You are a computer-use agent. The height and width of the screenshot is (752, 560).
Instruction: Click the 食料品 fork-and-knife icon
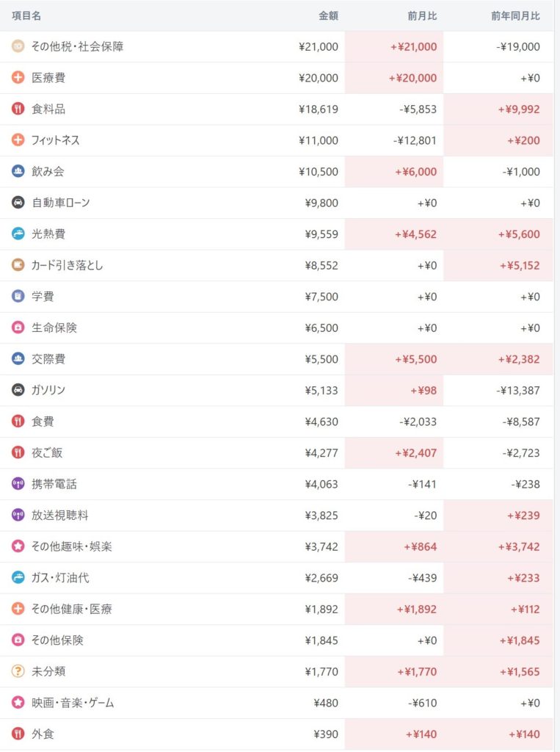pos(18,109)
